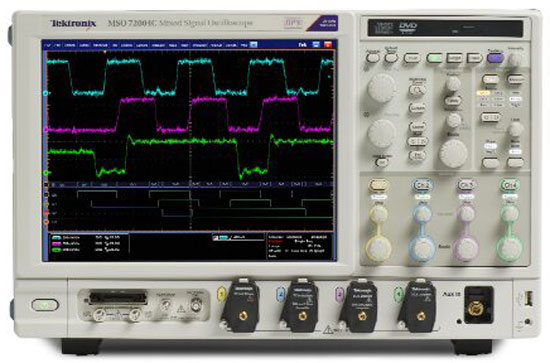Click the cyan channel 1 ground marker
550x363 pixels.
point(45,93)
